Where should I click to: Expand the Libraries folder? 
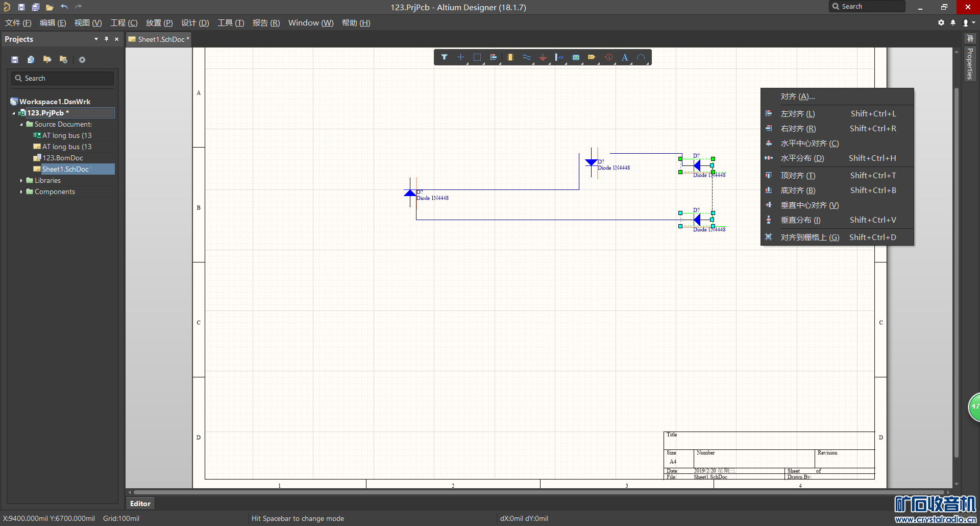21,181
